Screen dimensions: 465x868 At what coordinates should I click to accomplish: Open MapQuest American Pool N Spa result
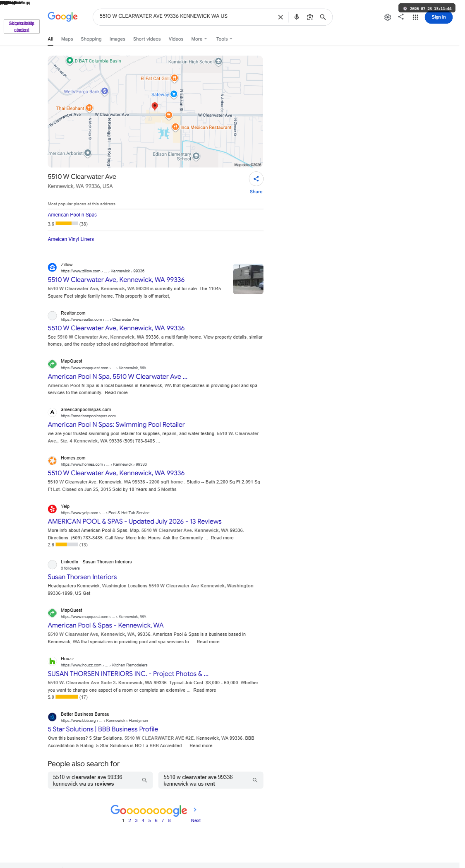[x=117, y=377]
